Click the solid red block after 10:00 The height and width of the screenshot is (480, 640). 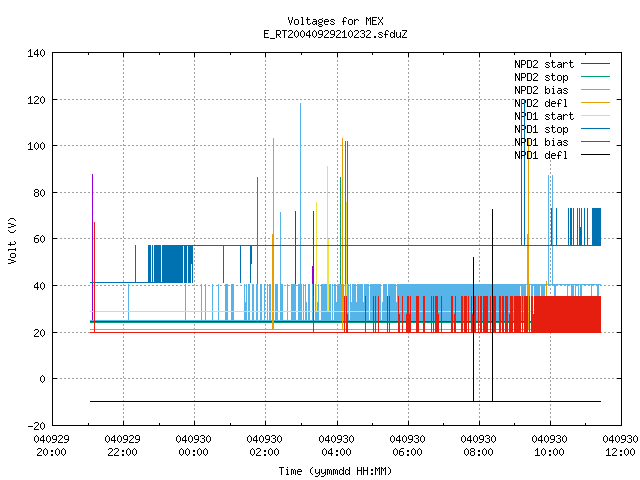tap(567, 314)
